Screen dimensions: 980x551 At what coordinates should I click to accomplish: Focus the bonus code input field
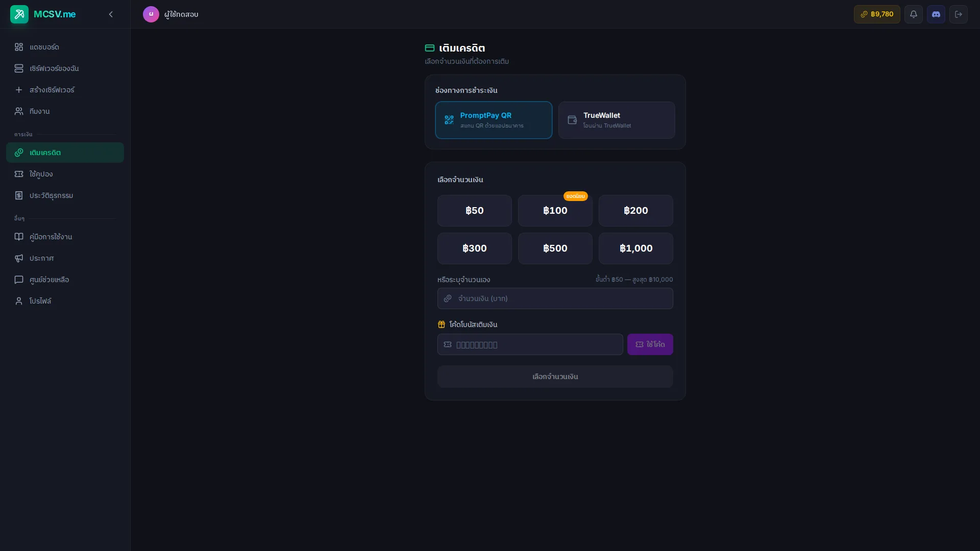point(531,344)
